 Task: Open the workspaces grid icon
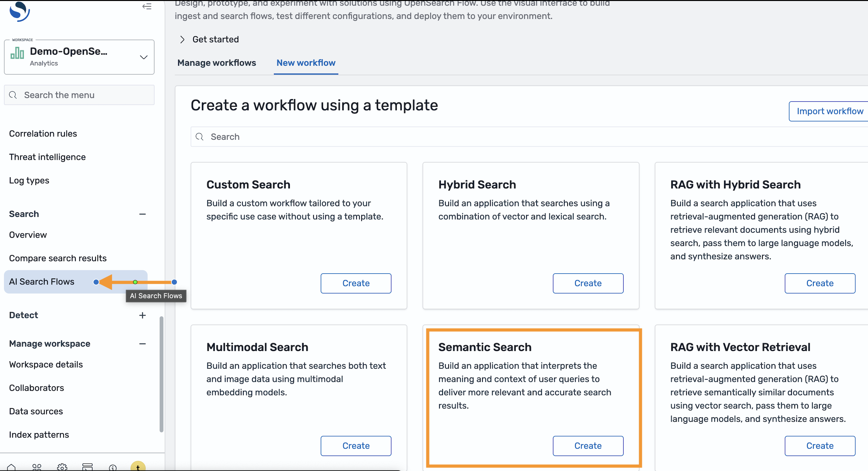(37, 467)
